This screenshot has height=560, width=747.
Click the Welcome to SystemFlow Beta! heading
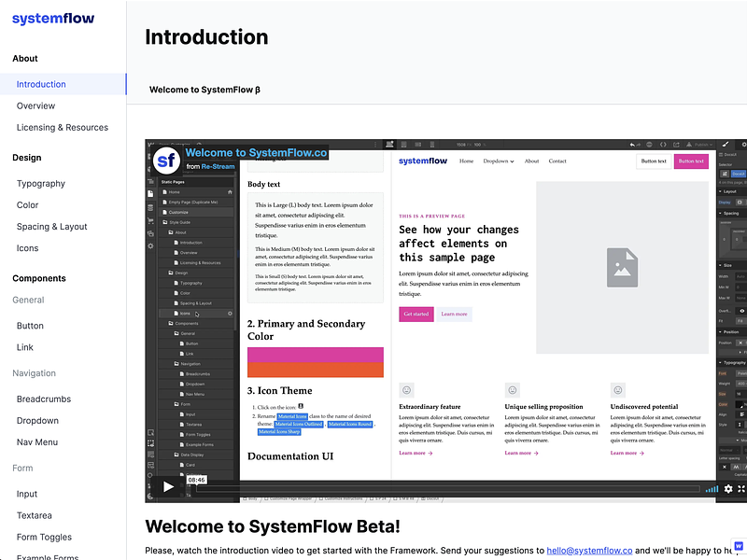(x=273, y=526)
